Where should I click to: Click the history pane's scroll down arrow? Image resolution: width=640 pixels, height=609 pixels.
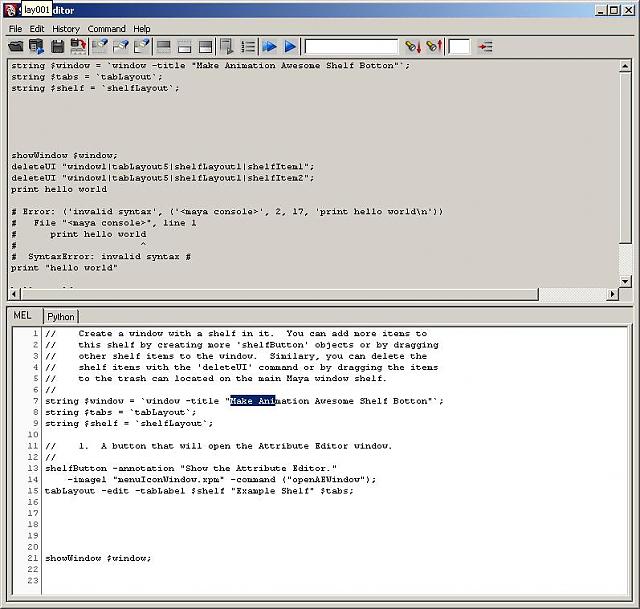(x=626, y=282)
